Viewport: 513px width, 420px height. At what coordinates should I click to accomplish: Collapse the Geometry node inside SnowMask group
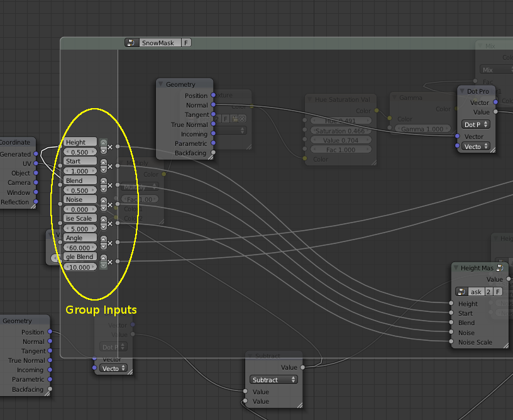point(161,84)
